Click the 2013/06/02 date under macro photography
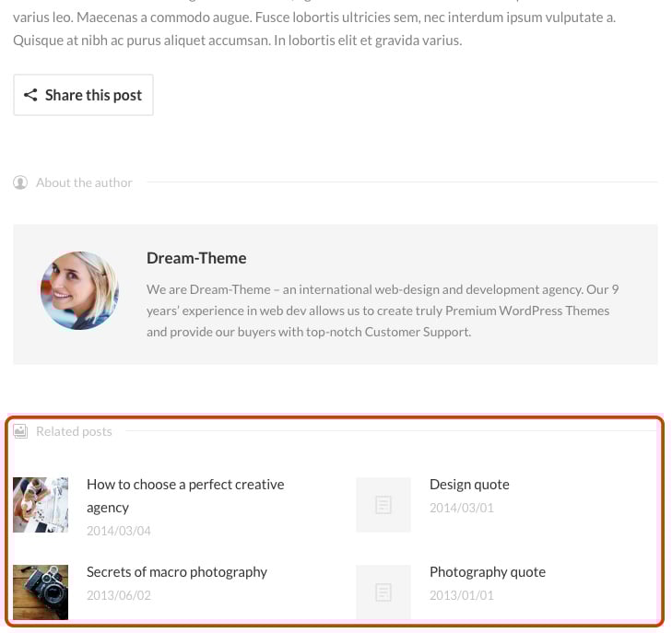The width and height of the screenshot is (672, 633). 119,595
